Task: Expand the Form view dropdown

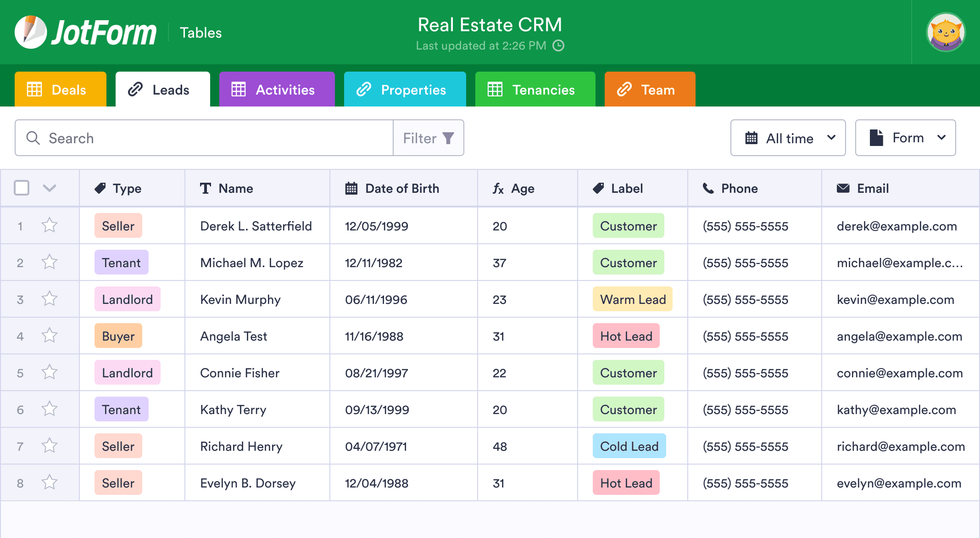Action: pyautogui.click(x=905, y=138)
